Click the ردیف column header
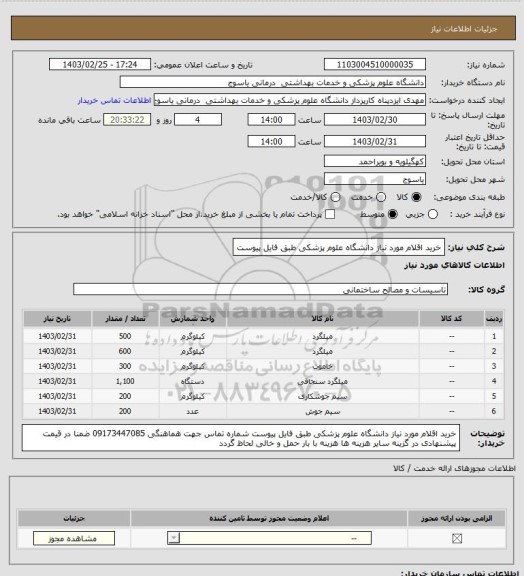524x576 pixels. (x=494, y=319)
